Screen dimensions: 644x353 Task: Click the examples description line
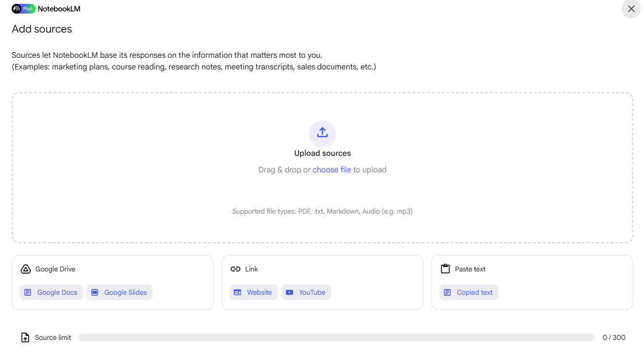point(194,67)
